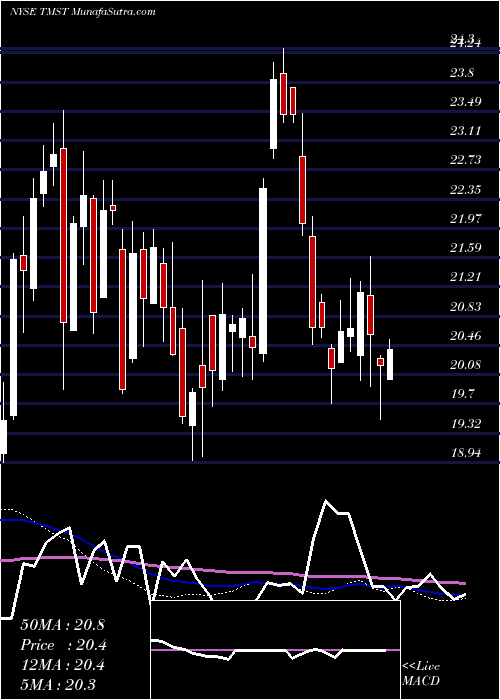Click the 22.73 price axis label
Image resolution: width=500 pixels, height=700 pixels.
(465, 160)
